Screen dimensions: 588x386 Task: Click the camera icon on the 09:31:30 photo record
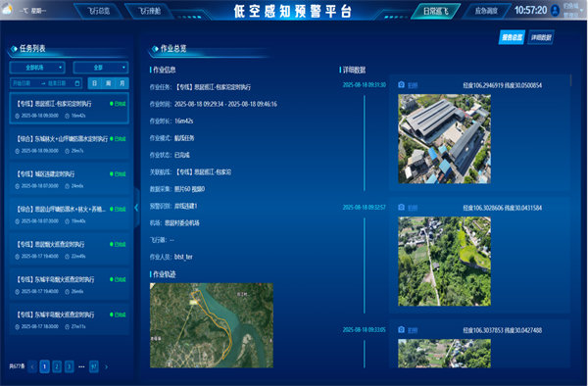401,84
